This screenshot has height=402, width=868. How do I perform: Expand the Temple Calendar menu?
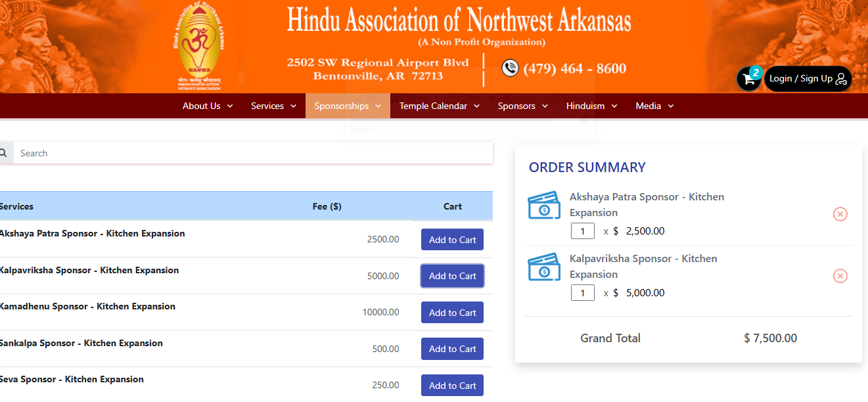440,106
